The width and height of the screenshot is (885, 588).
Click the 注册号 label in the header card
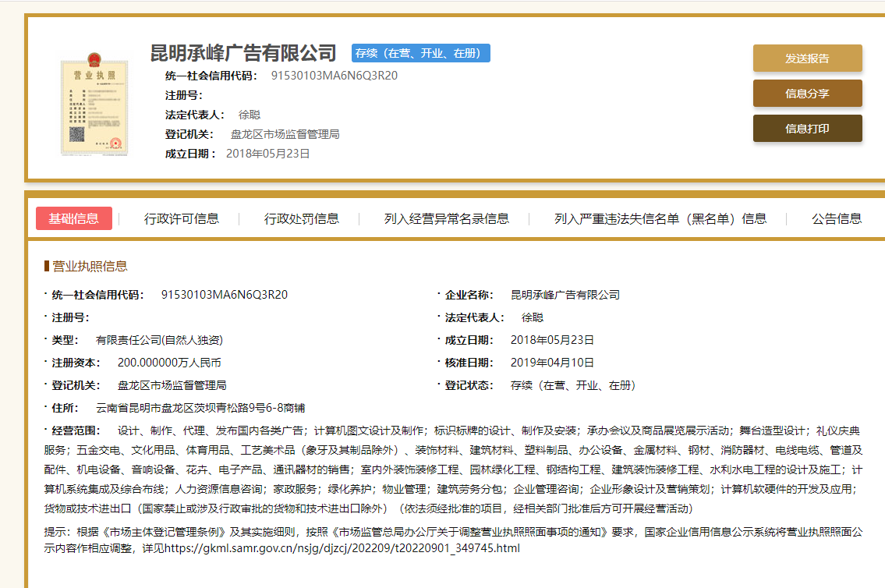pyautogui.click(x=183, y=95)
